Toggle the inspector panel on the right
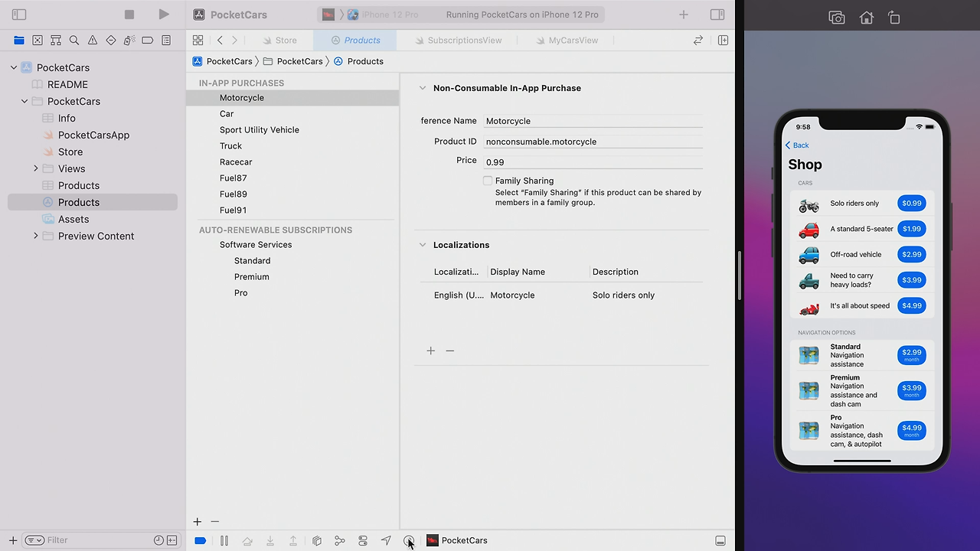The image size is (980, 551). click(x=717, y=15)
